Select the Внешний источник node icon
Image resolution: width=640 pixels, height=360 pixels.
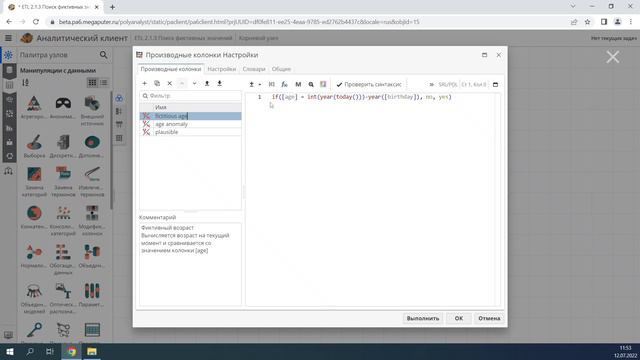(x=92, y=103)
